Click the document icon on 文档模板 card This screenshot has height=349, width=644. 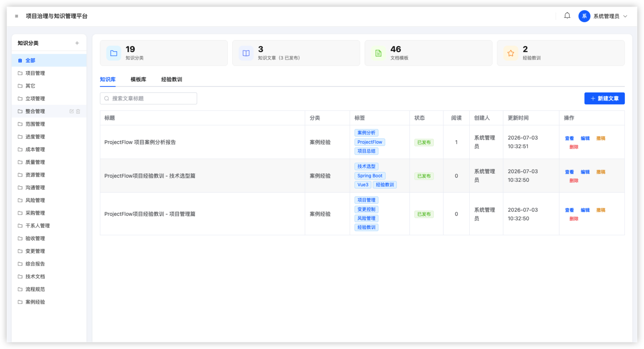point(378,53)
